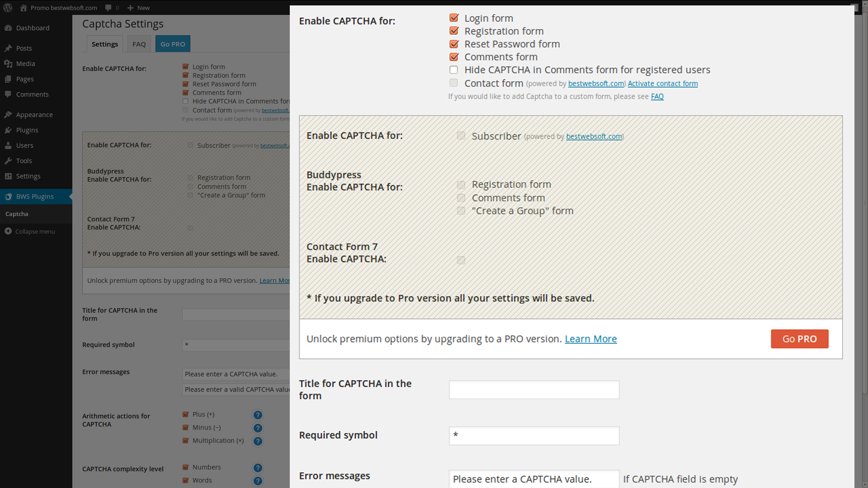The image size is (868, 488).
Task: Click Title for CAPTCHA field in enlarged panel
Action: [x=534, y=389]
